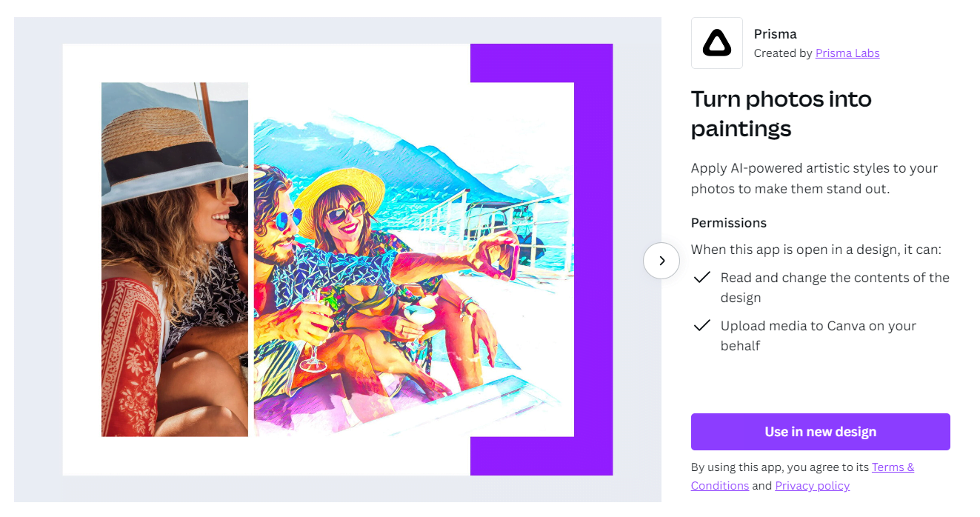Open the 'Prisma Labs' creator link

847,53
